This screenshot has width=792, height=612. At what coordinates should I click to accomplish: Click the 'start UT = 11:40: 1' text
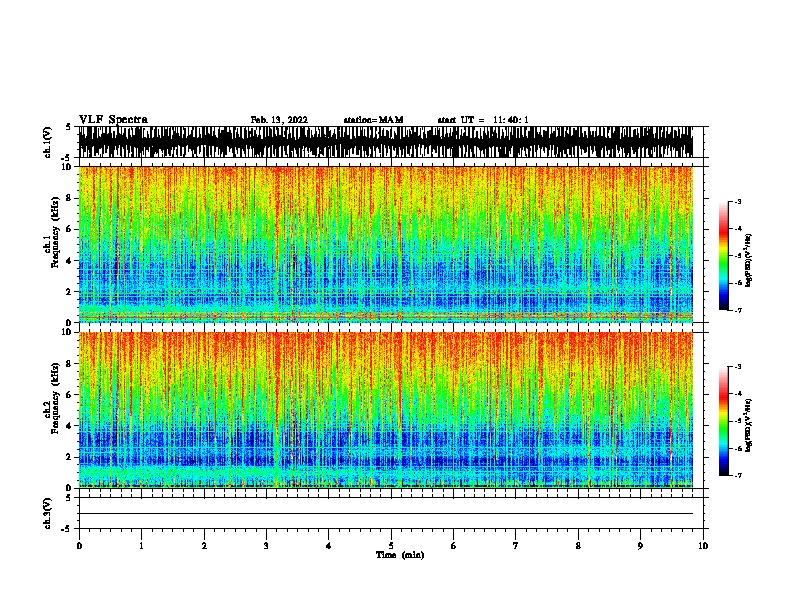point(483,120)
